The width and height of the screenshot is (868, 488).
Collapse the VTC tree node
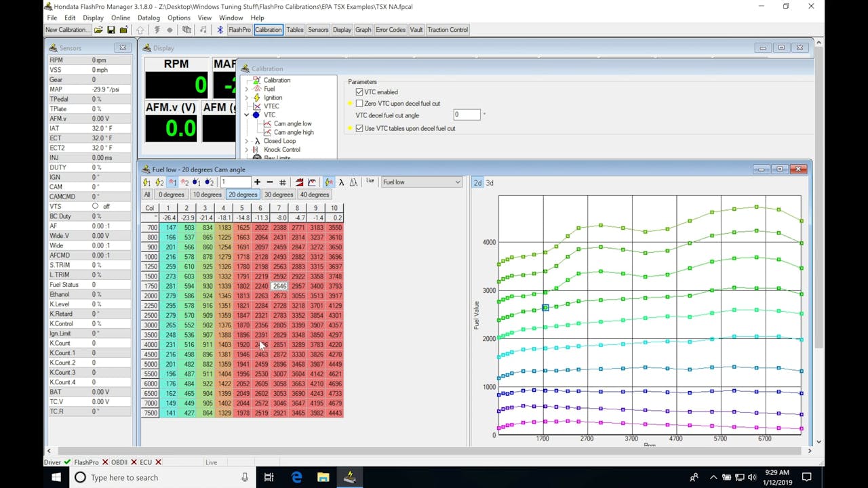[x=247, y=115]
